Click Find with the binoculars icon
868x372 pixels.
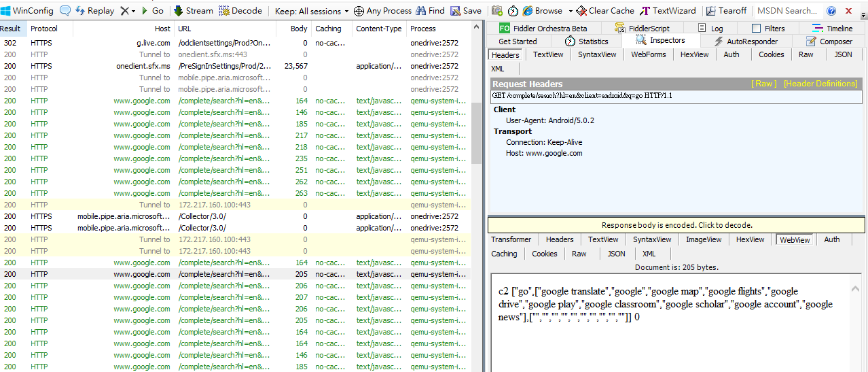(x=431, y=11)
